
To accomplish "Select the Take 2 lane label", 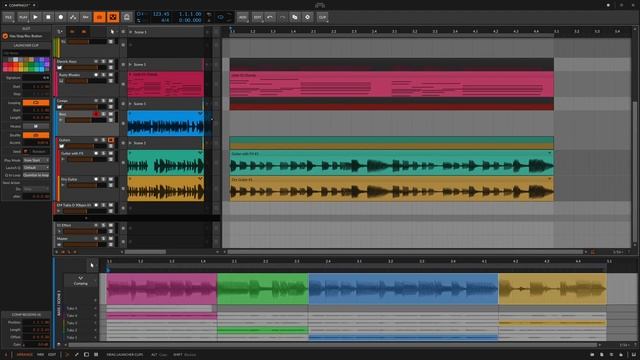I will (x=72, y=330).
